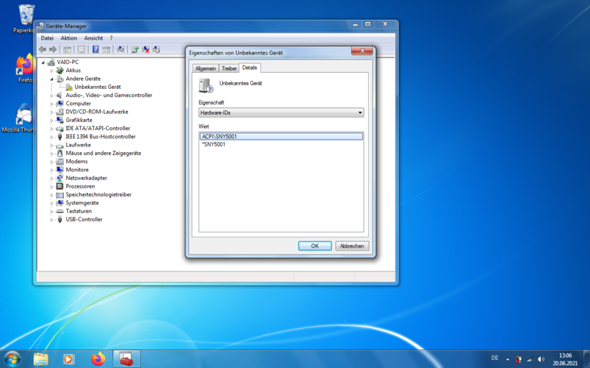This screenshot has width=590, height=368.
Task: Click the network signal tray icon
Action: click(530, 359)
